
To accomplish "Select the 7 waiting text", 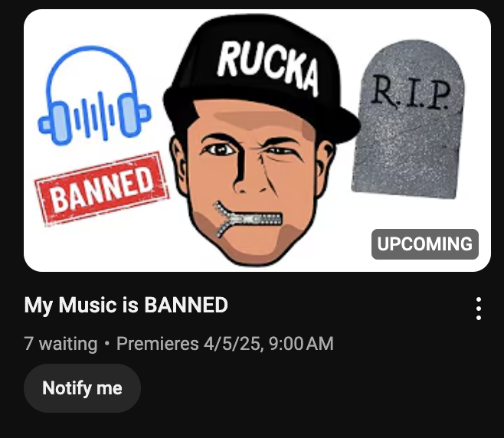I will (61, 344).
